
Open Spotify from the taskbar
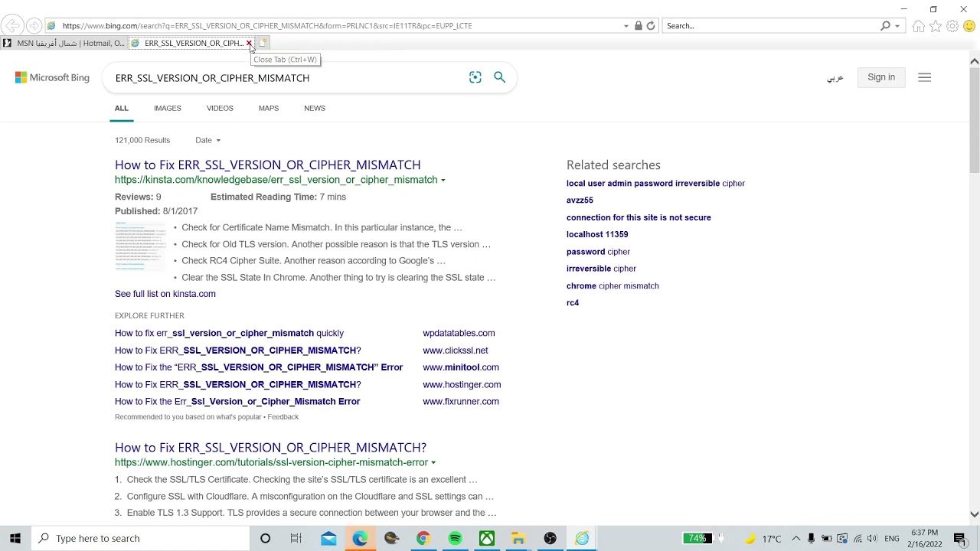click(455, 538)
